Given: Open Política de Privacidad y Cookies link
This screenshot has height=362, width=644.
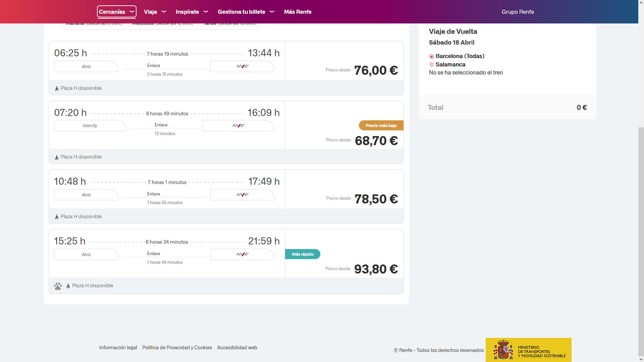Looking at the screenshot, I should click(x=177, y=348).
